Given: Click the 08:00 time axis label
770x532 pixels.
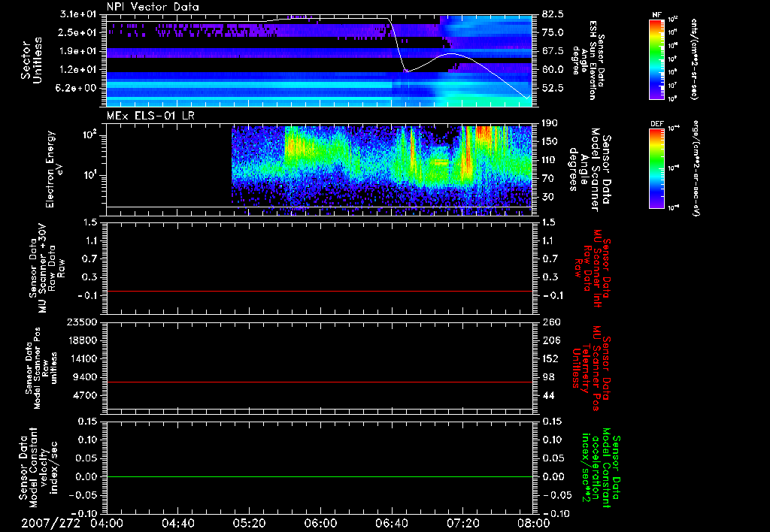Looking at the screenshot, I should 534,523.
